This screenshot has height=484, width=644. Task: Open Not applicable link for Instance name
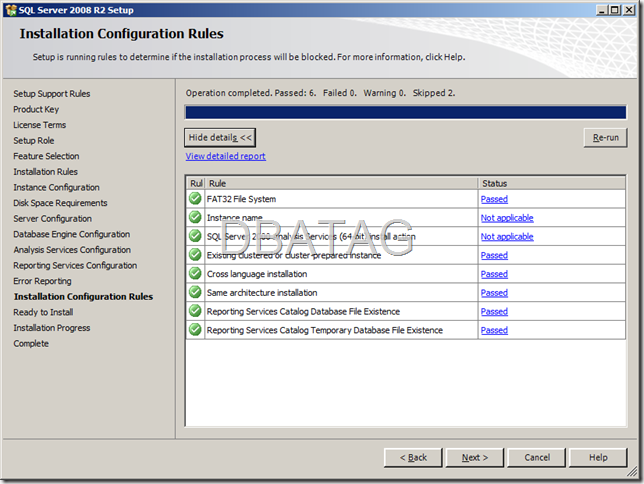(506, 218)
